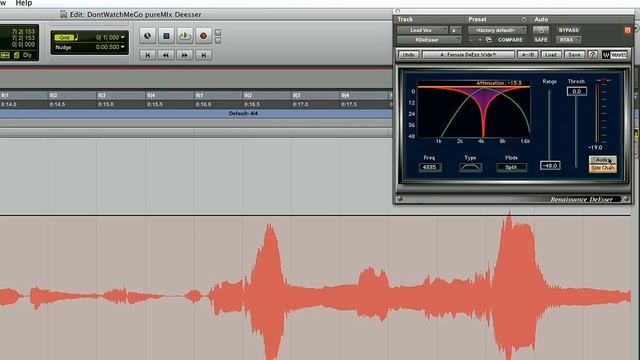Click Go to End transport button
This screenshot has height=360, width=640.
point(203,55)
